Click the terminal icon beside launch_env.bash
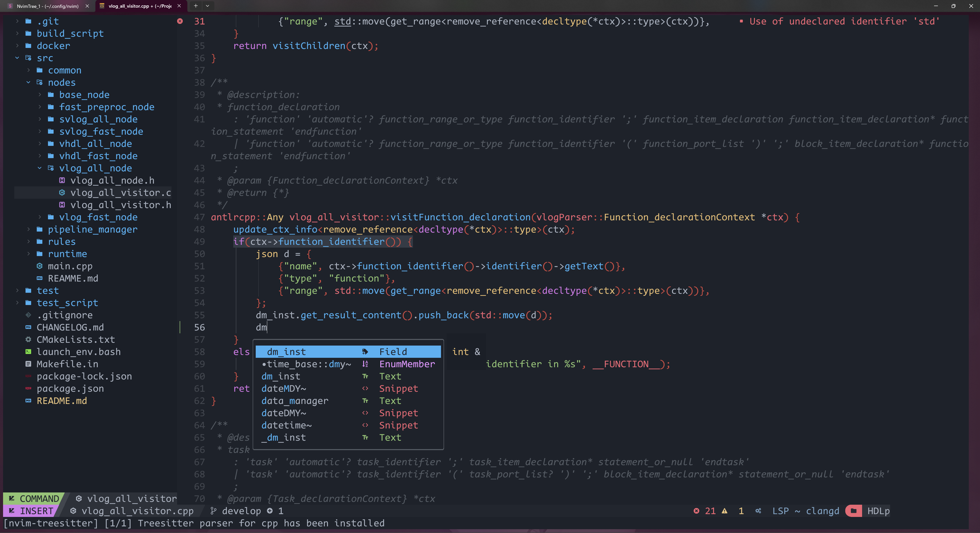Screen dimensions: 980x533 tap(28, 352)
